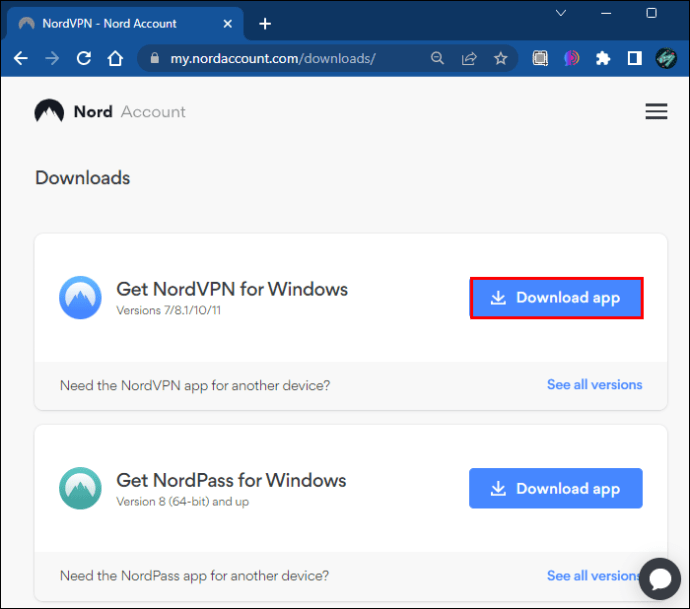Image resolution: width=690 pixels, height=609 pixels.
Task: Click the browser forward arrow
Action: (x=52, y=58)
